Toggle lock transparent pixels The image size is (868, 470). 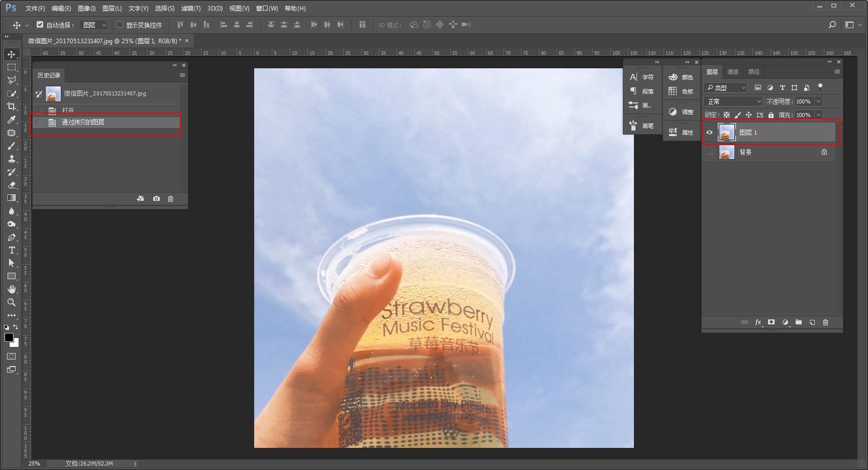click(x=726, y=115)
